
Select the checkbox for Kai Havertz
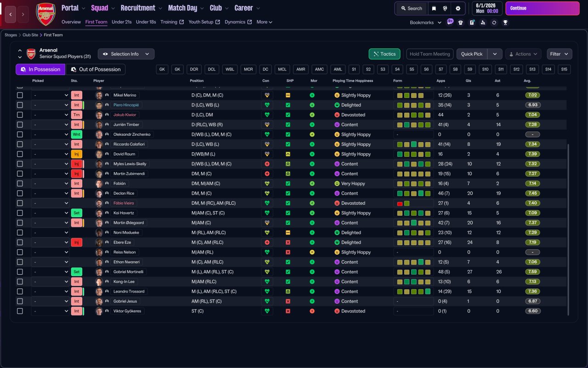click(x=20, y=213)
